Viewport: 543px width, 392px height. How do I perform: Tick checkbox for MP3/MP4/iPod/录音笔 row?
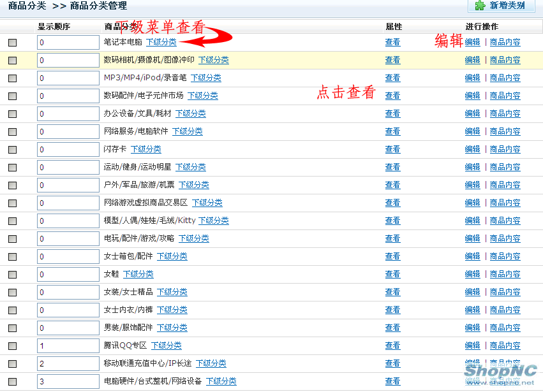(x=13, y=78)
